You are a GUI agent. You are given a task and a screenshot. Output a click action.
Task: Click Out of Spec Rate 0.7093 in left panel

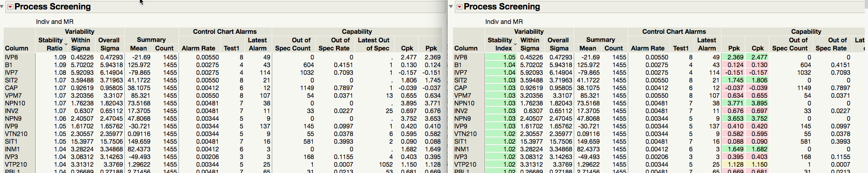(x=343, y=73)
